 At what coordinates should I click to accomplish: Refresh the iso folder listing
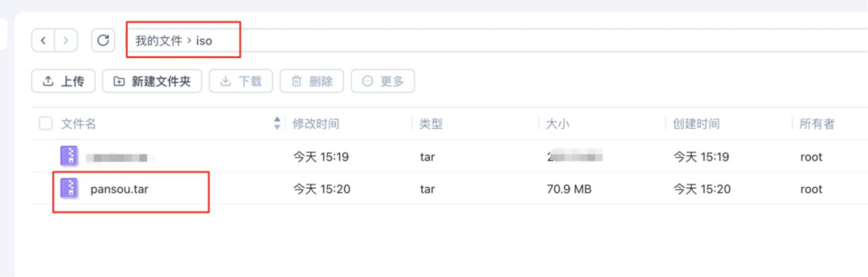point(103,40)
